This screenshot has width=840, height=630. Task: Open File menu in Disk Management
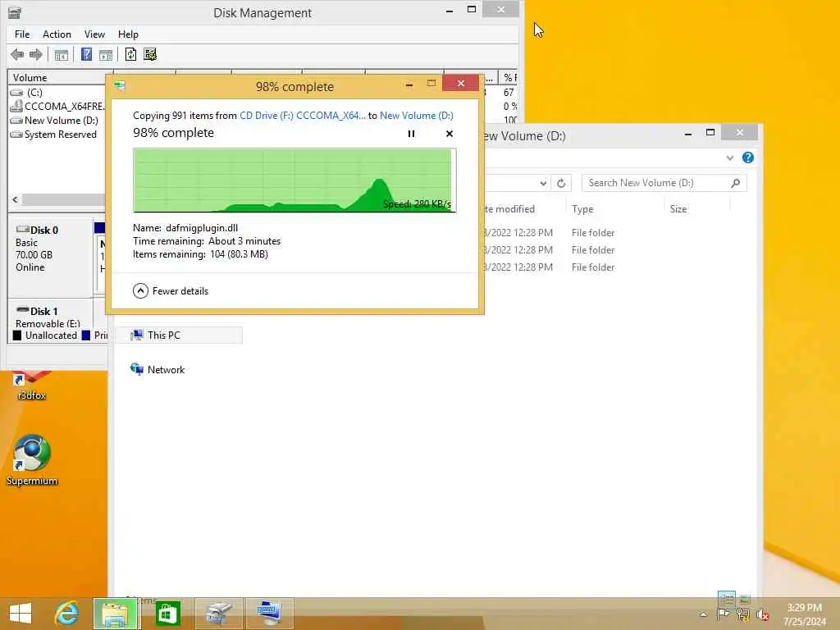click(22, 34)
